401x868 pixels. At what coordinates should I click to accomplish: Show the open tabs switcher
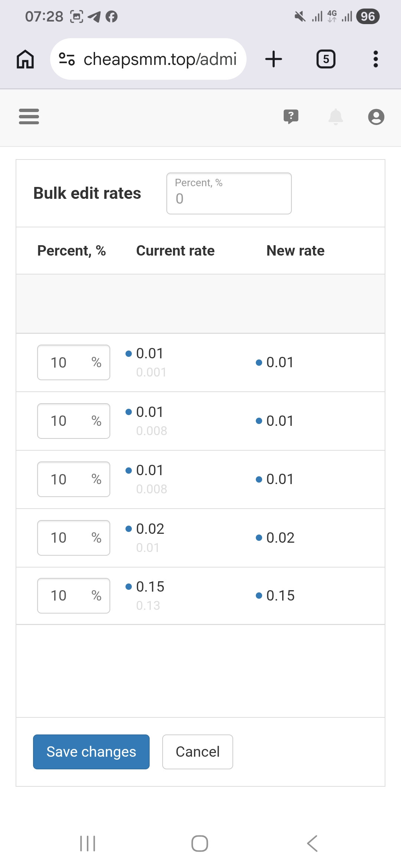coord(326,59)
